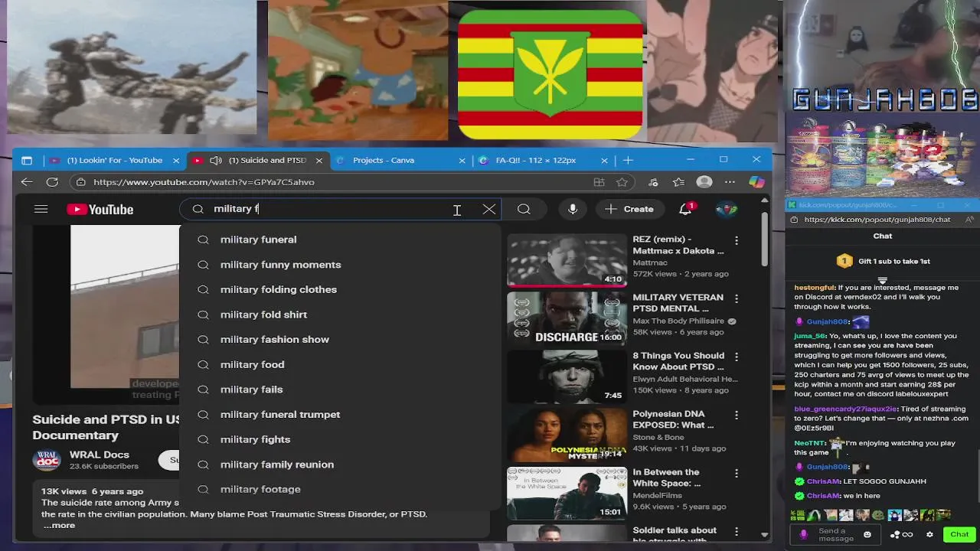Image resolution: width=980 pixels, height=551 pixels.
Task: Select the military family reunion suggestion
Action: coord(340,465)
